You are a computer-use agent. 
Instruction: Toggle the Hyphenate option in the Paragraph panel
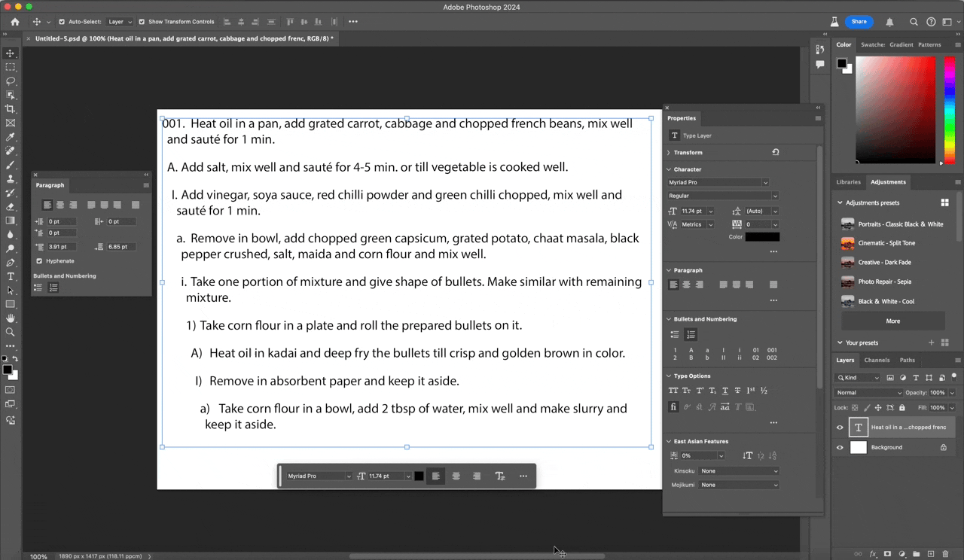coord(38,260)
